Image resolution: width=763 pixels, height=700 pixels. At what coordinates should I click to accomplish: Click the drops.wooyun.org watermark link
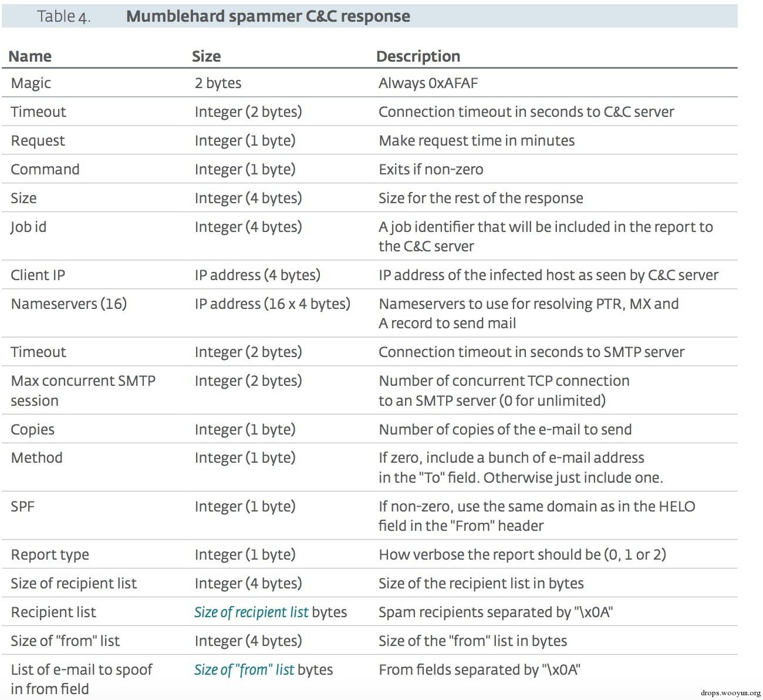tap(730, 693)
